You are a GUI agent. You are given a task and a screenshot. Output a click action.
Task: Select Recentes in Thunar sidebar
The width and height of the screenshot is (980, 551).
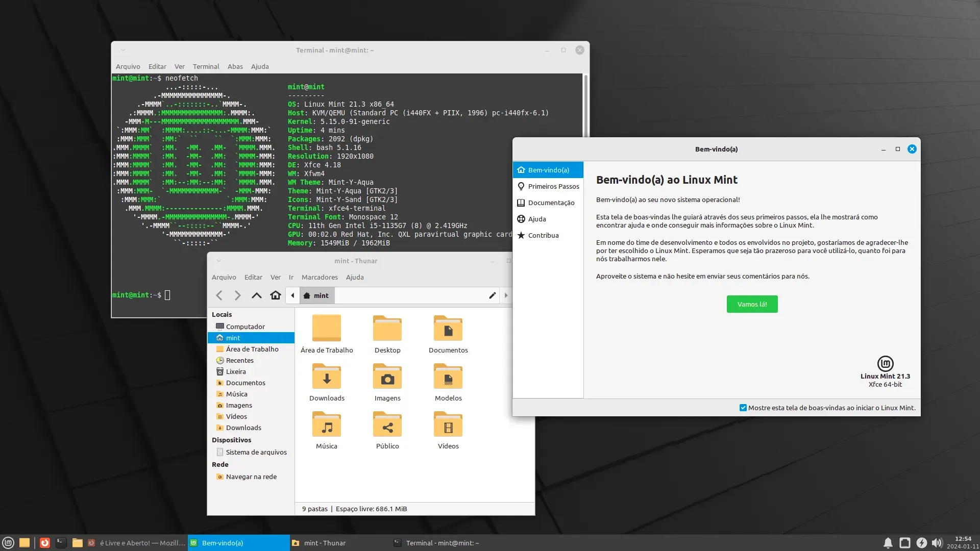tap(251, 360)
